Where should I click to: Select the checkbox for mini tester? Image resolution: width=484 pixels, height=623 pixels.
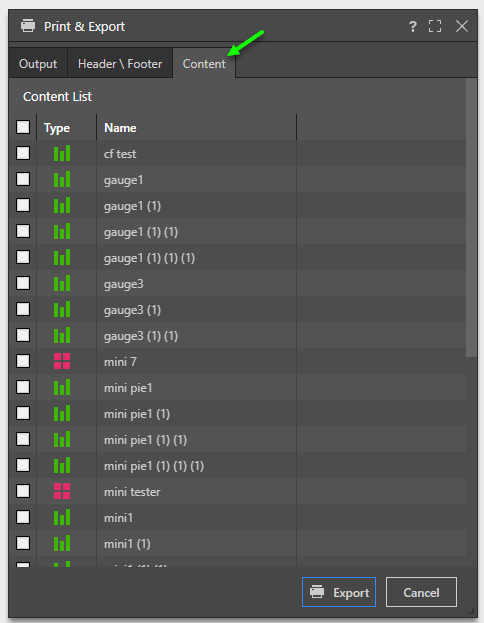click(23, 491)
